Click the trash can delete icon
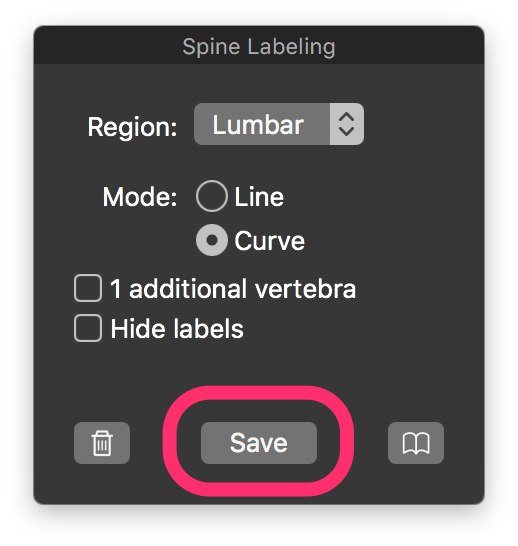The width and height of the screenshot is (518, 546). tap(102, 443)
